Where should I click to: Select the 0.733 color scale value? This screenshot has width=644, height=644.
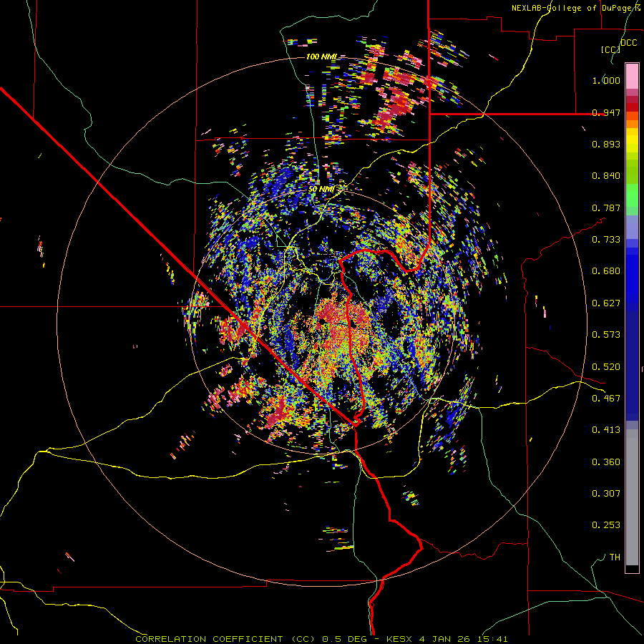click(x=606, y=240)
